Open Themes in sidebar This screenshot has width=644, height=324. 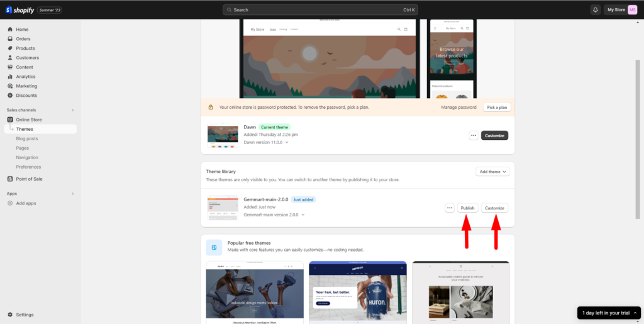41,130
